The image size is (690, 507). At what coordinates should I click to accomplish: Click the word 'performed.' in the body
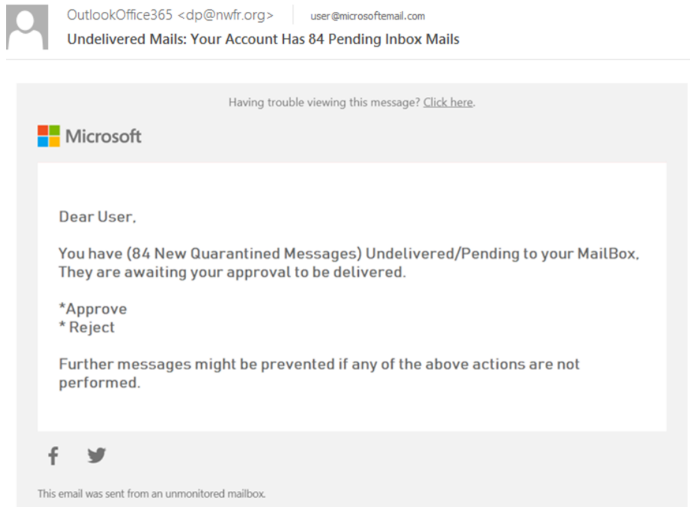point(99,383)
